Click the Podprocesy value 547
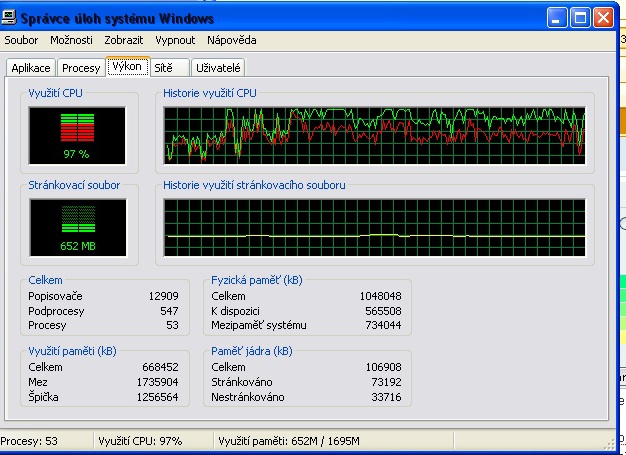The width and height of the screenshot is (626, 455). [169, 311]
